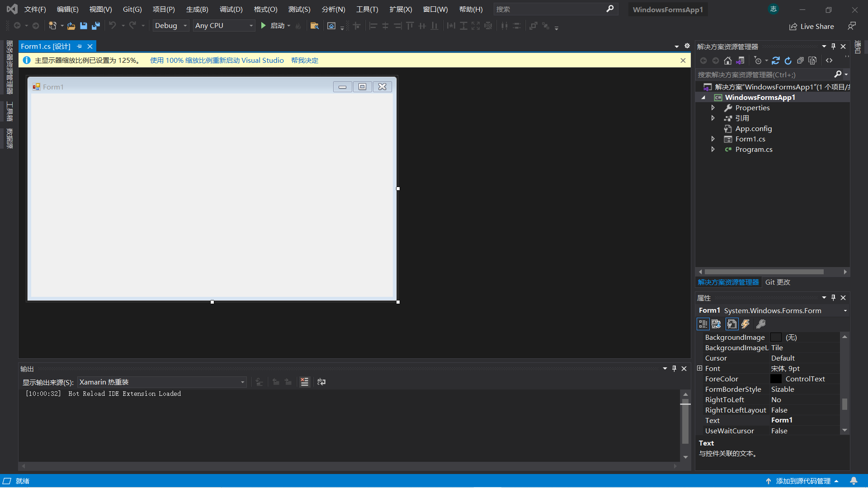Click the notification bell in status bar
Image resolution: width=868 pixels, height=488 pixels.
point(854,481)
